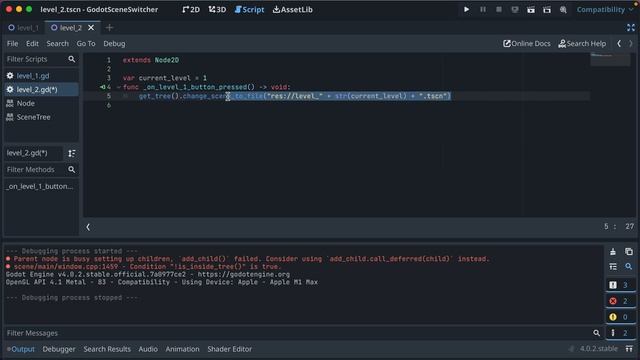Screen dimensions: 640x360
Task: Go to previous edited document arrow
Action: point(619,44)
